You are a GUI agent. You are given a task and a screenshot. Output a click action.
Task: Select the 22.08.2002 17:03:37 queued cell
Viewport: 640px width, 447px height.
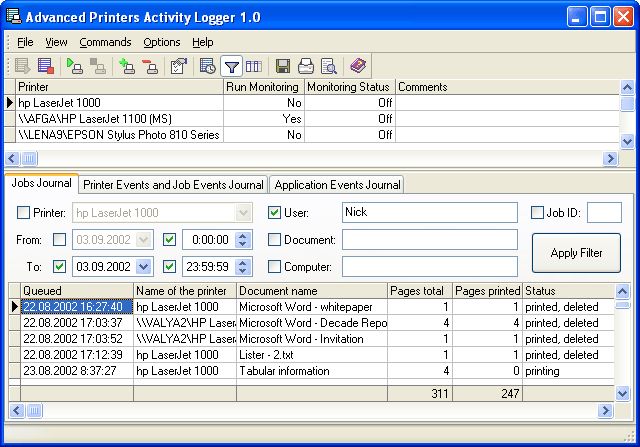77,323
